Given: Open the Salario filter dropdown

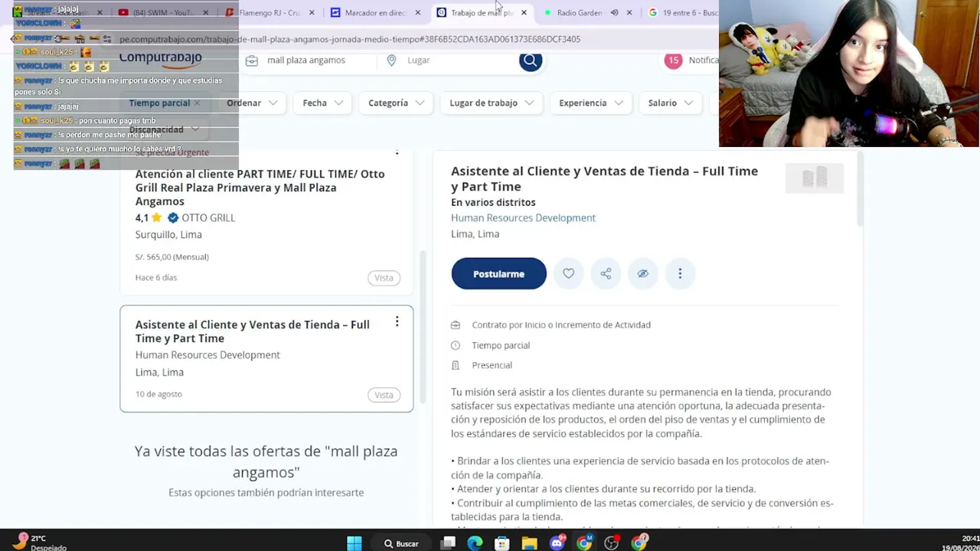Looking at the screenshot, I should (671, 103).
